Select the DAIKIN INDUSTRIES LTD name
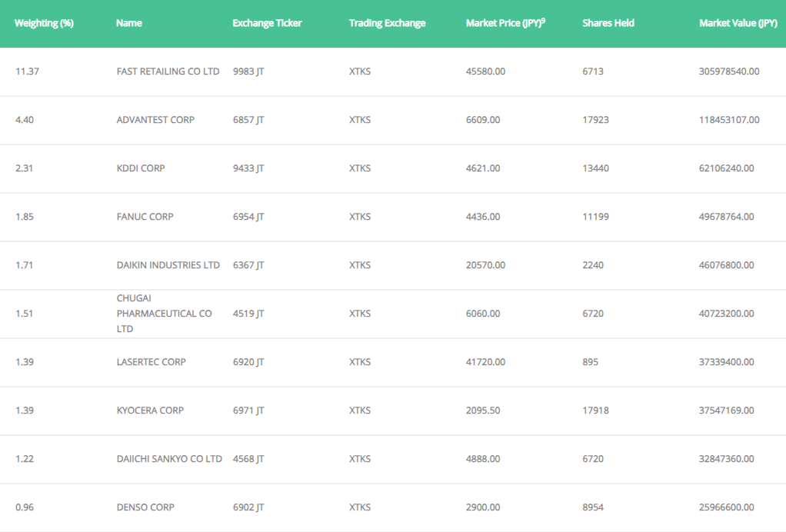This screenshot has height=532, width=786. click(x=168, y=265)
